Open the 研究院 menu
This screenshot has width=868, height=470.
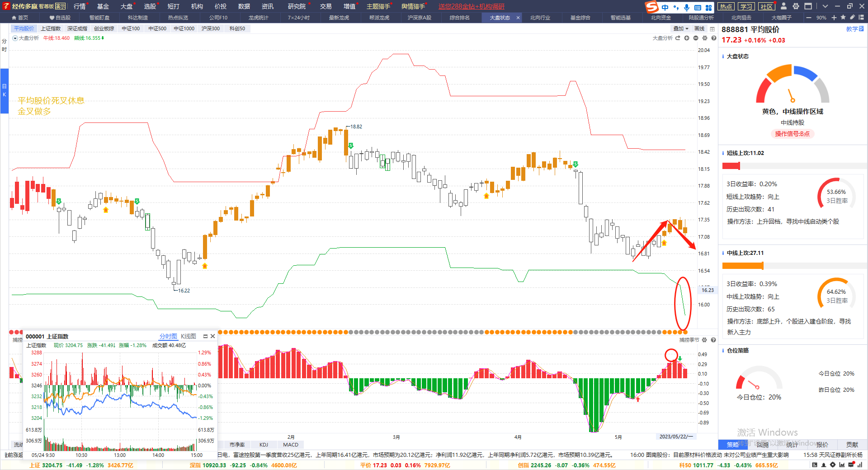click(297, 6)
